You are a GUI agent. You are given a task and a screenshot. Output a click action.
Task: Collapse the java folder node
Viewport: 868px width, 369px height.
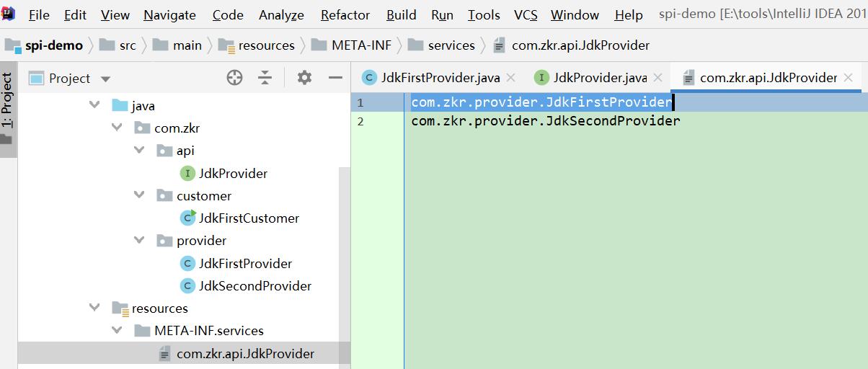click(94, 105)
